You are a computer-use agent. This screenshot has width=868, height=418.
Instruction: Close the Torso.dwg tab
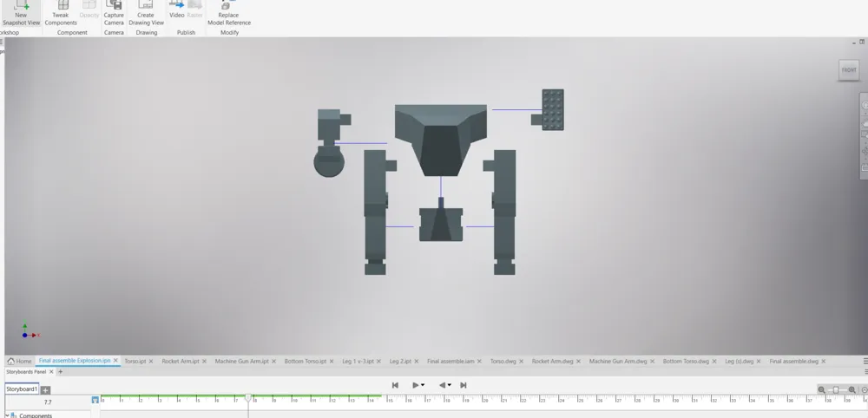(521, 361)
